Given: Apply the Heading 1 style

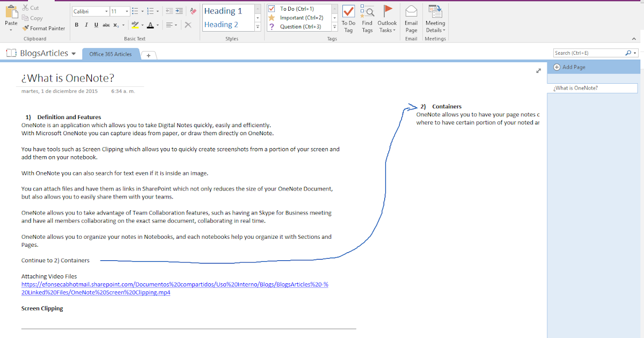Looking at the screenshot, I should coord(223,11).
